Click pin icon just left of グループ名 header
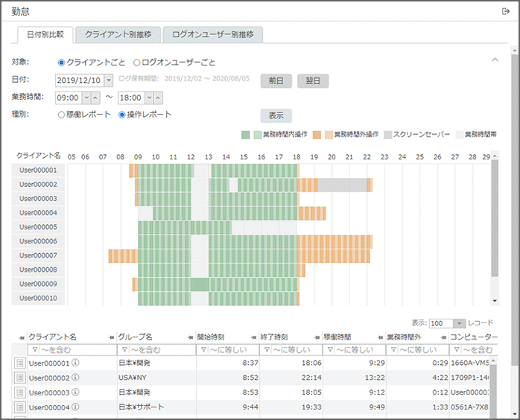520x420 pixels. (112, 338)
